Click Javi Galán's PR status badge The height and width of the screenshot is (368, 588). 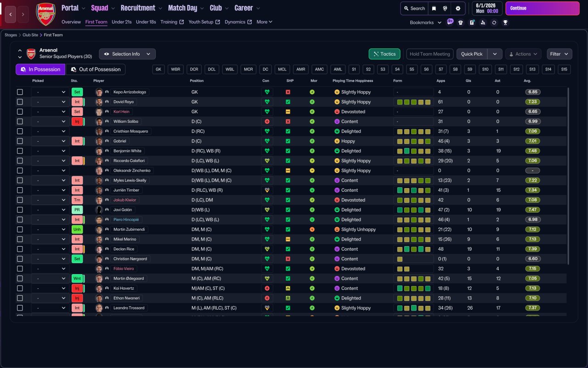77,210
